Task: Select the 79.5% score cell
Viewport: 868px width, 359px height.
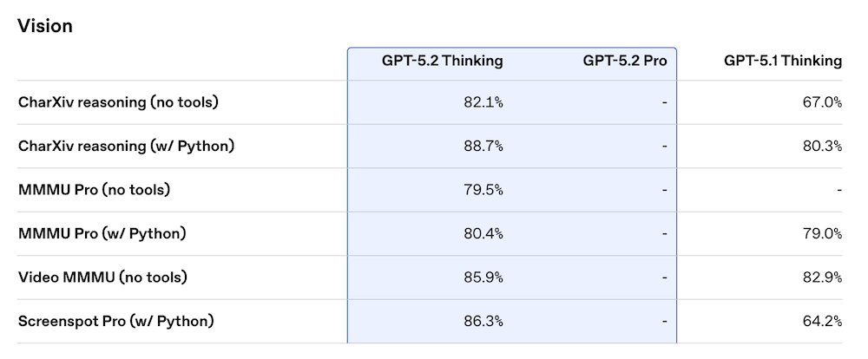Action: pos(483,190)
